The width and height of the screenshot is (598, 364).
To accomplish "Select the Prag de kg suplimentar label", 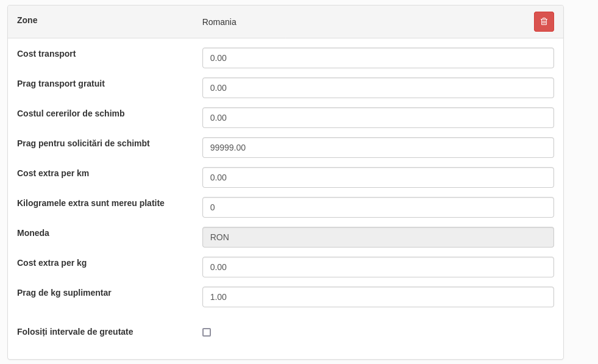I will [64, 293].
